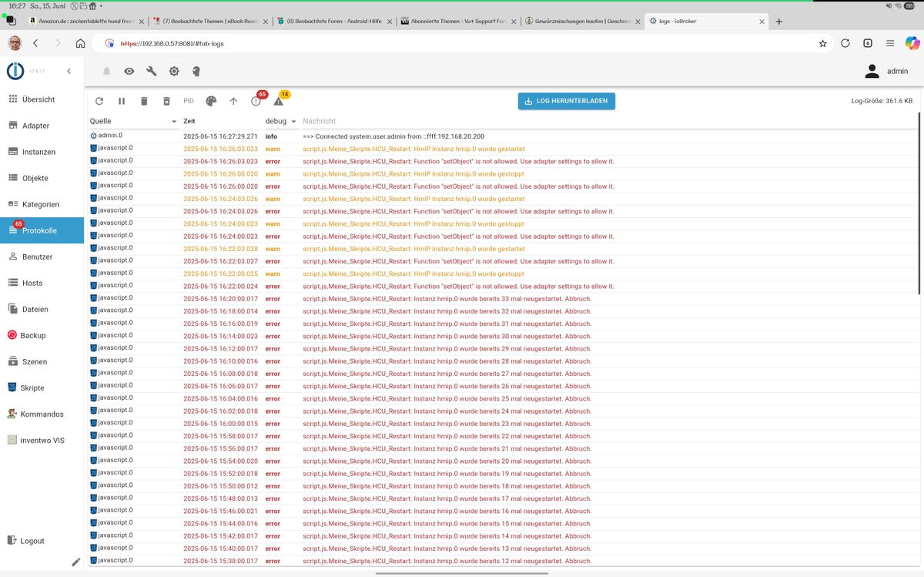Click the browser home icon

coord(80,44)
